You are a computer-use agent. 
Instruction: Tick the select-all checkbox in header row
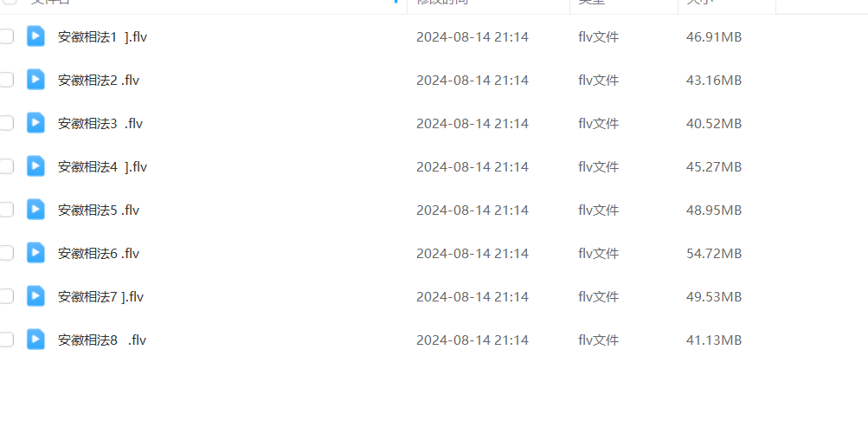click(x=10, y=2)
